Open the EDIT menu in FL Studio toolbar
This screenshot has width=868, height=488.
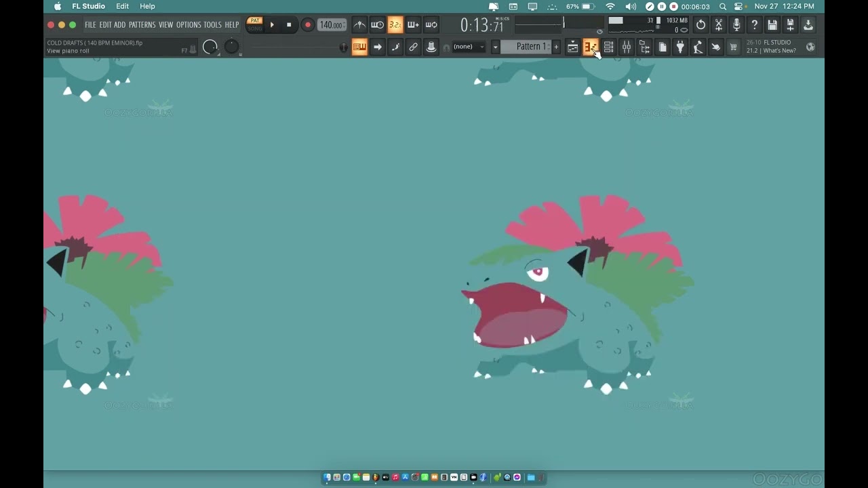point(105,25)
